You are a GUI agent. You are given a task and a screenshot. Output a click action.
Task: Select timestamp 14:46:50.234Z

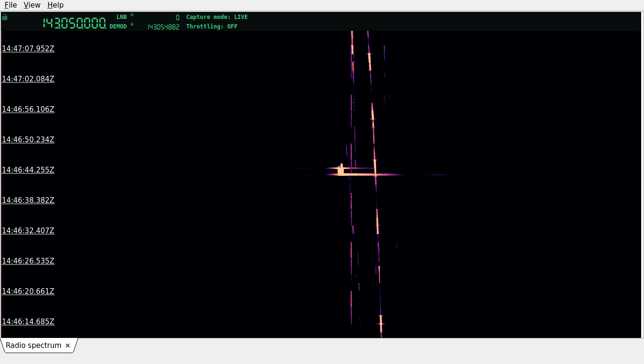28,139
